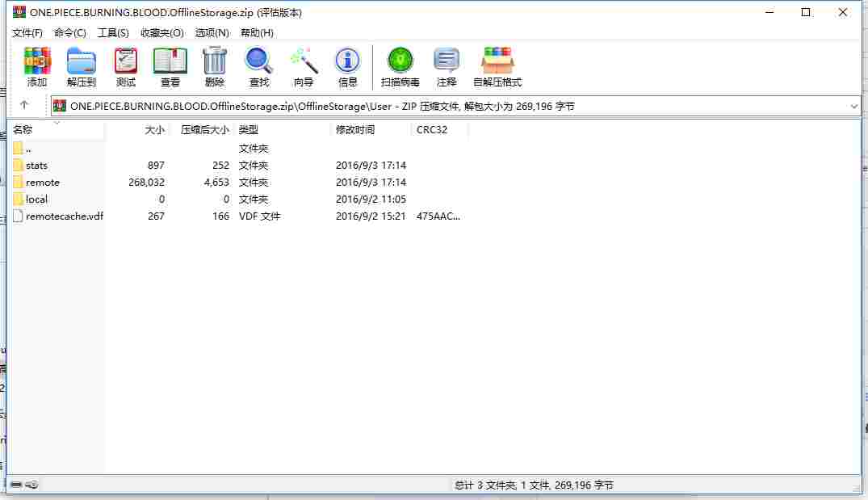This screenshot has width=868, height=500.
Task: Open the Commands (命令) menu
Action: click(x=69, y=32)
